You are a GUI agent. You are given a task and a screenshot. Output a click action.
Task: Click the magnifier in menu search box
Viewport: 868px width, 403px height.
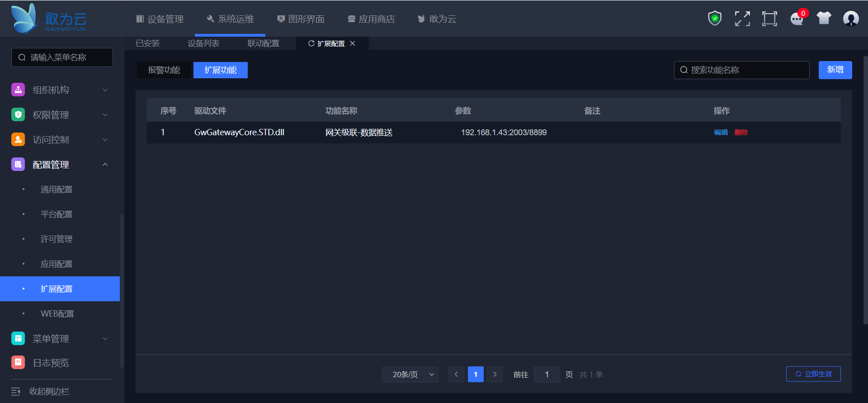click(x=22, y=57)
